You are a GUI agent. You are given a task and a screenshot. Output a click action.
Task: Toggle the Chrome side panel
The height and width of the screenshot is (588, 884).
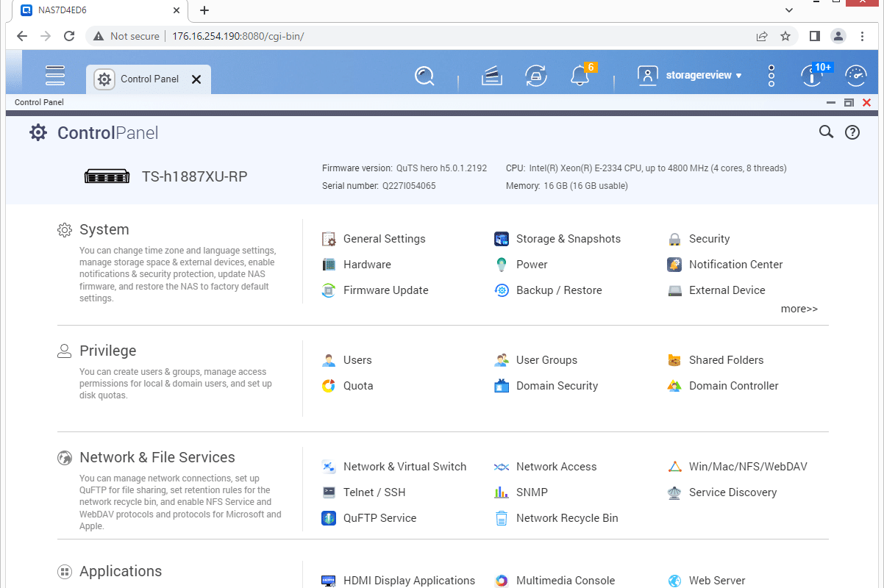(815, 36)
